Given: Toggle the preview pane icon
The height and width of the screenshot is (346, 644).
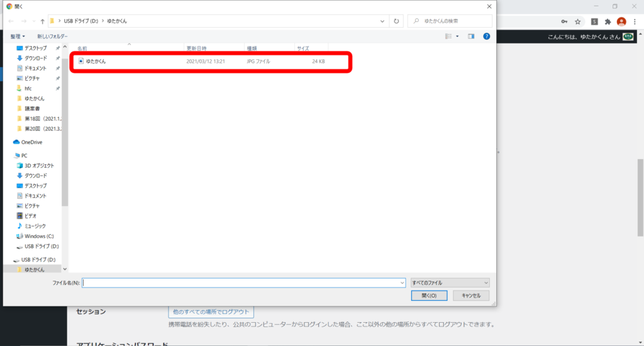Looking at the screenshot, I should pos(471,36).
